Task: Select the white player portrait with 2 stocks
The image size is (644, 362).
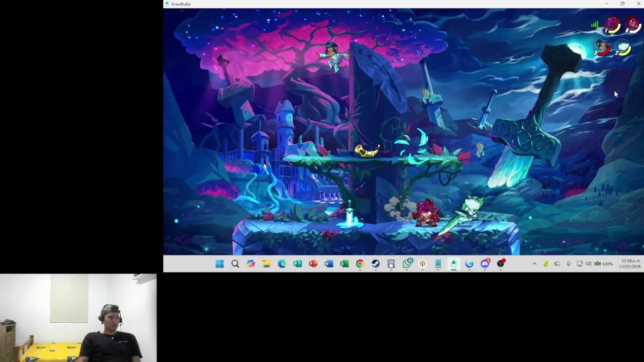Action: (623, 48)
